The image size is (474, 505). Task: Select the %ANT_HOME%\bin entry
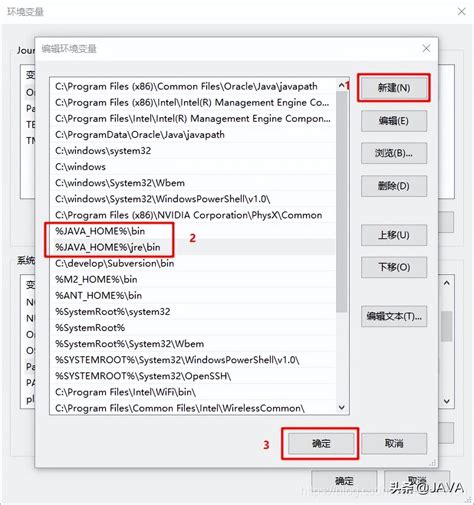click(x=193, y=295)
